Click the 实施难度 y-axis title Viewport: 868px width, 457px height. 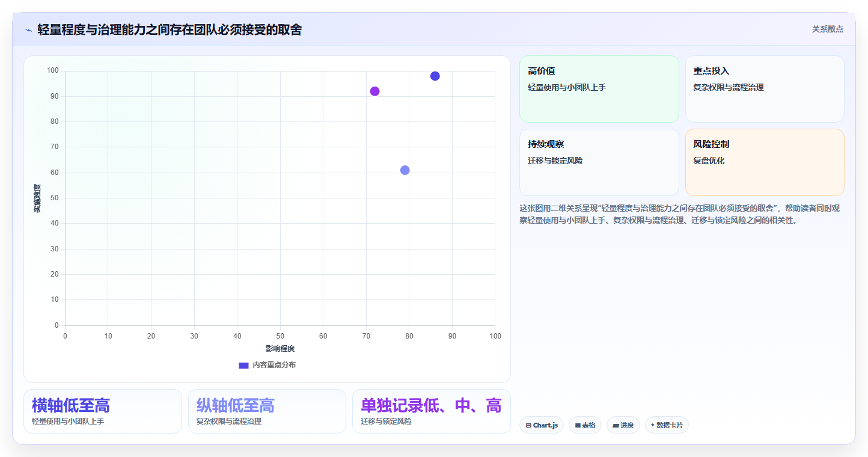tap(37, 198)
